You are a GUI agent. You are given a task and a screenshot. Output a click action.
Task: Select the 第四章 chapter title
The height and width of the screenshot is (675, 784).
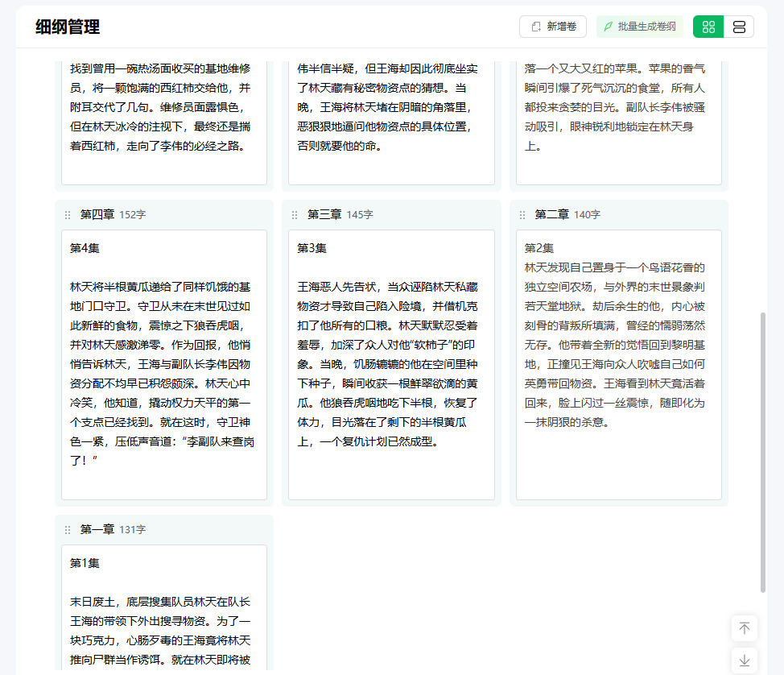coord(97,214)
